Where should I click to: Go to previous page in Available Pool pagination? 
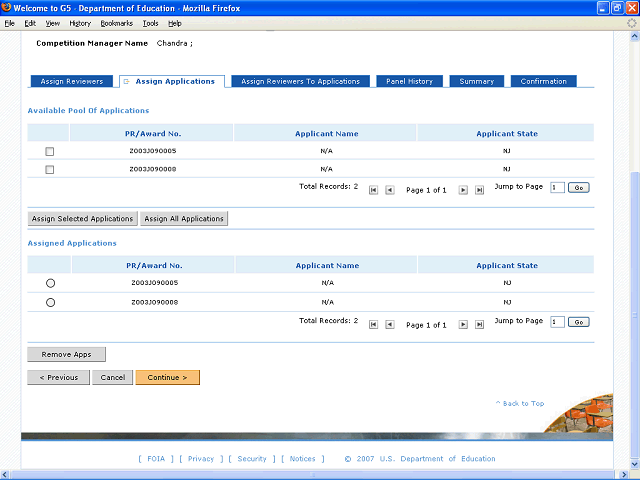pyautogui.click(x=390, y=189)
